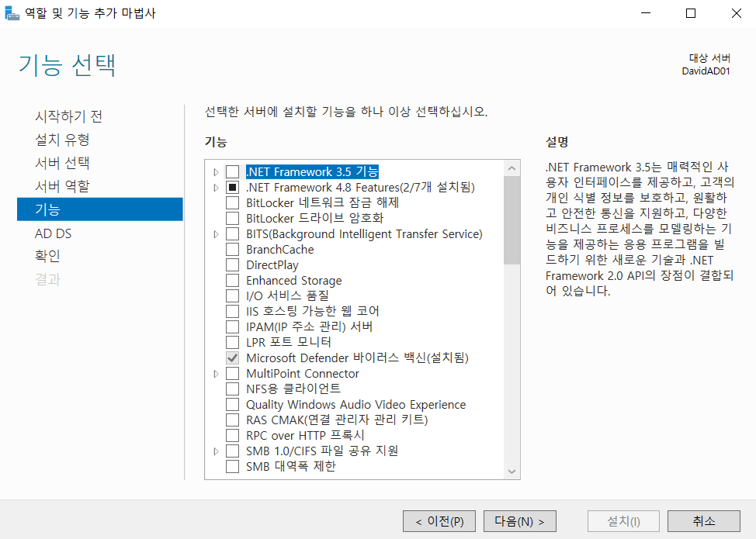Expand the .NET Framework 4.8 Features node
This screenshot has height=539, width=756.
coord(216,188)
